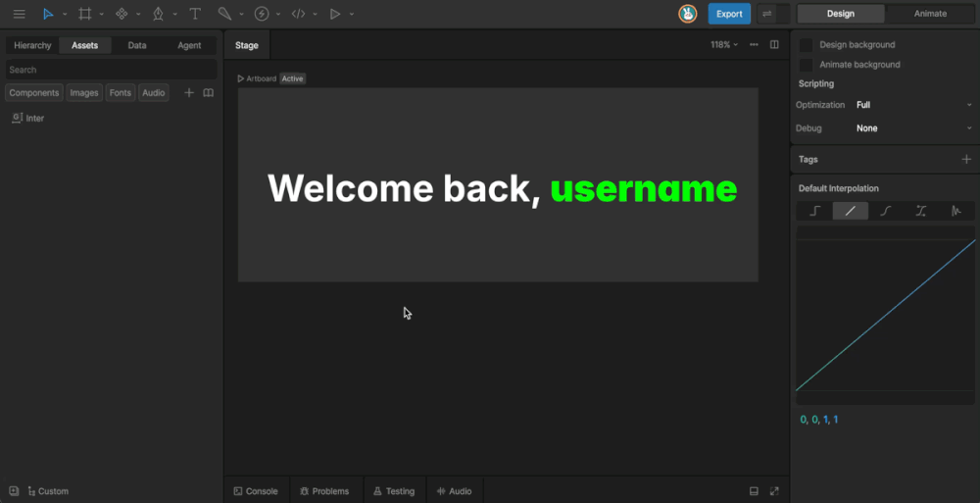
Task: Switch to the Assets tab
Action: click(x=85, y=45)
